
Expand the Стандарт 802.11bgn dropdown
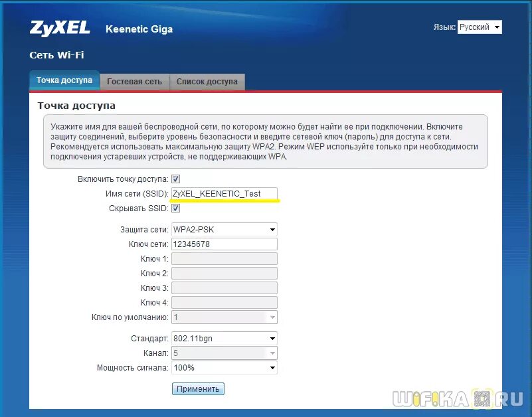pyautogui.click(x=224, y=339)
